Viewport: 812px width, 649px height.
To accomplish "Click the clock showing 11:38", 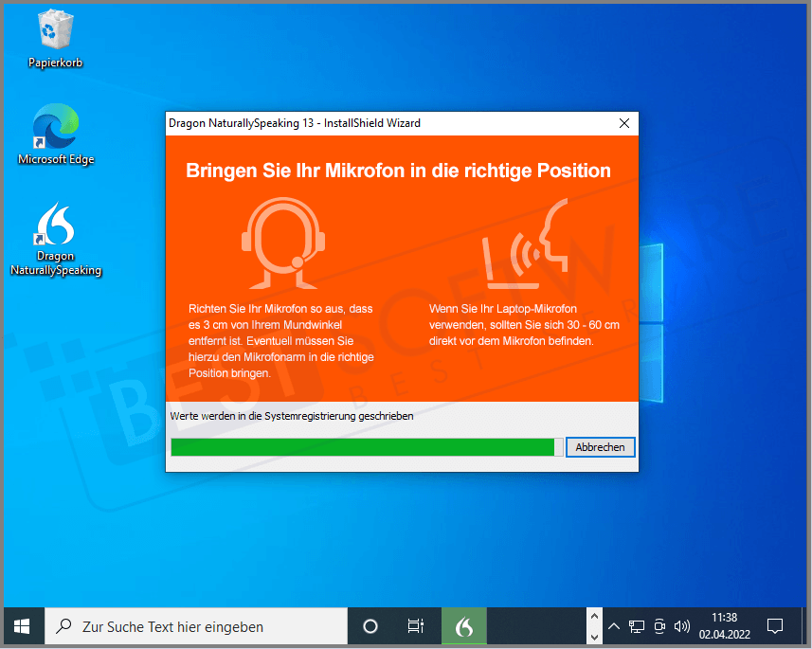I will pos(724,625).
